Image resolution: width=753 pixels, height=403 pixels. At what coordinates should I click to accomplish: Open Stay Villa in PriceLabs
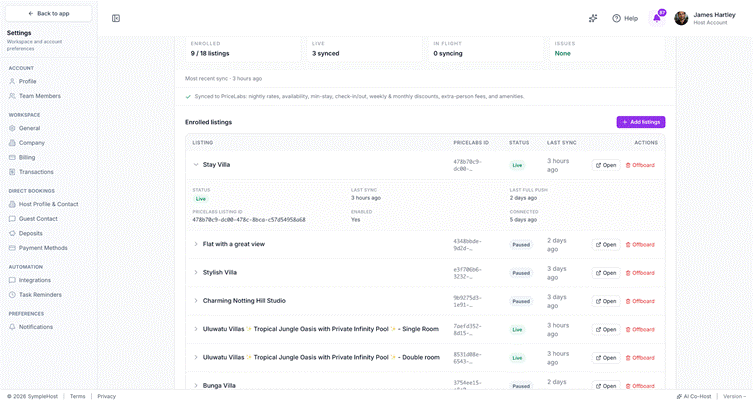[606, 165]
